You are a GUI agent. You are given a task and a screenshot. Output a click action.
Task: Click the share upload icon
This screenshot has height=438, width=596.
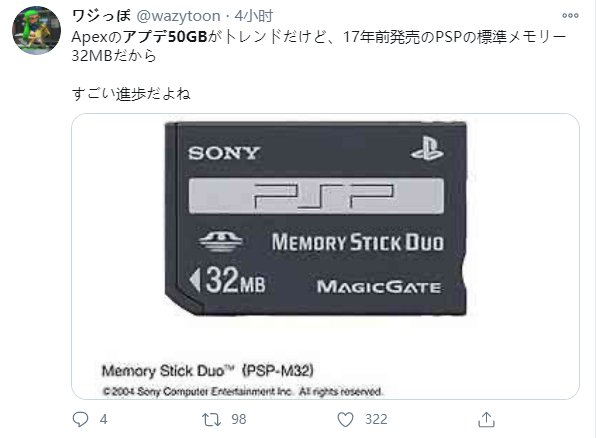(486, 419)
